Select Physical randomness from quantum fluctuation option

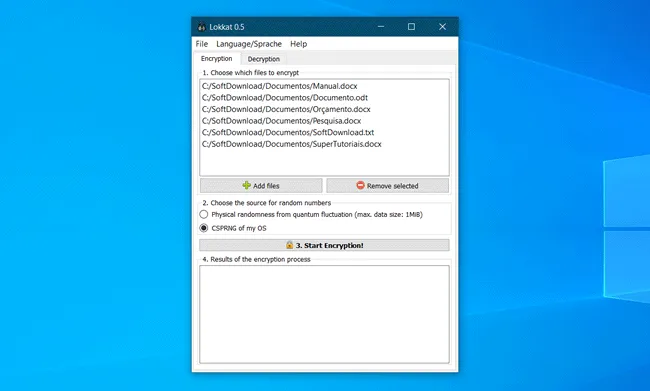click(204, 214)
